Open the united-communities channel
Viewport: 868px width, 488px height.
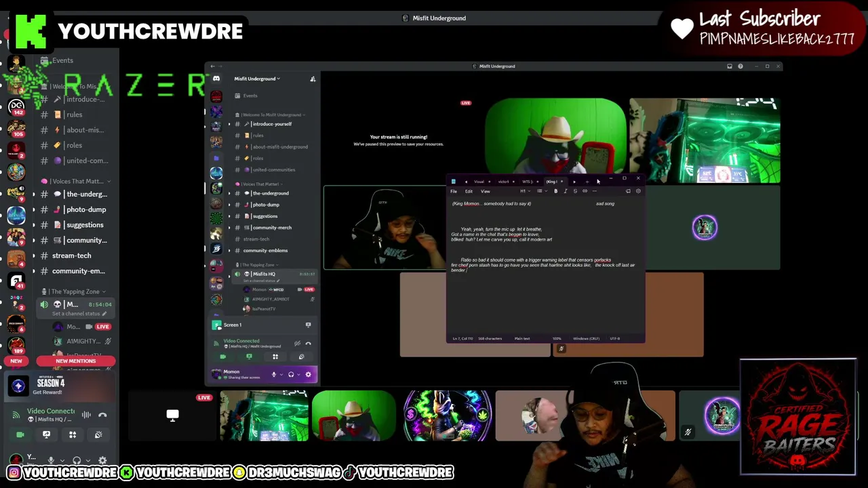click(x=273, y=169)
